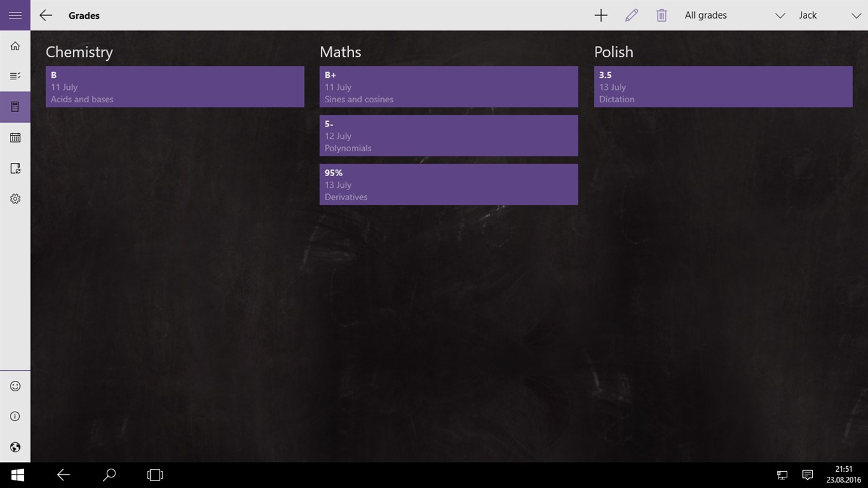Open the homework list icon

click(15, 76)
